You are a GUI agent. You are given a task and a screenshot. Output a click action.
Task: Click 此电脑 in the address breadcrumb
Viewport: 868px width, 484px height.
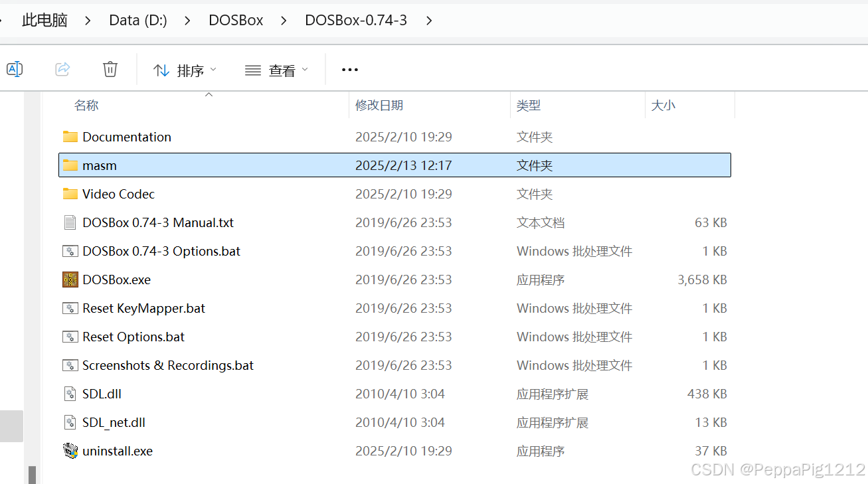coord(45,20)
